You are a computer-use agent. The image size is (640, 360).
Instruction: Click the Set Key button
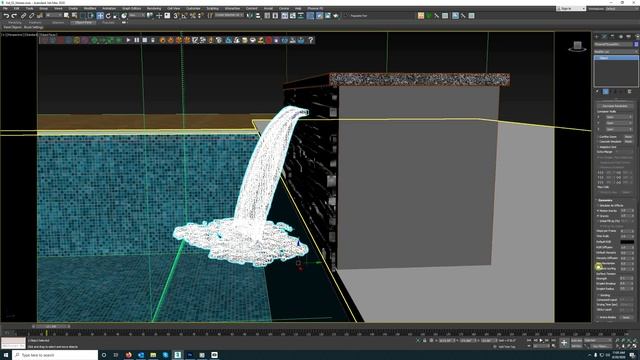click(x=576, y=346)
